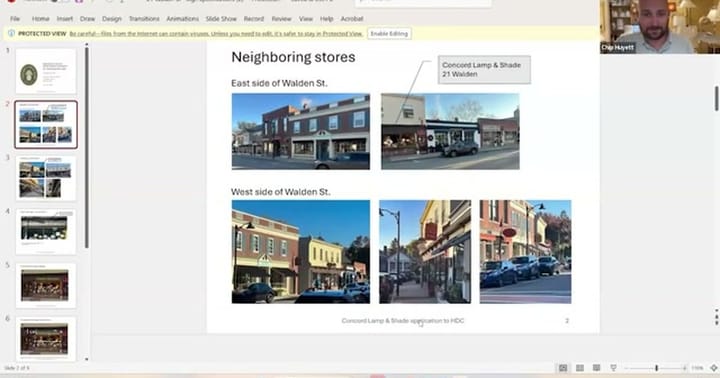Open the File tab
This screenshot has width=720, height=378.
15,19
